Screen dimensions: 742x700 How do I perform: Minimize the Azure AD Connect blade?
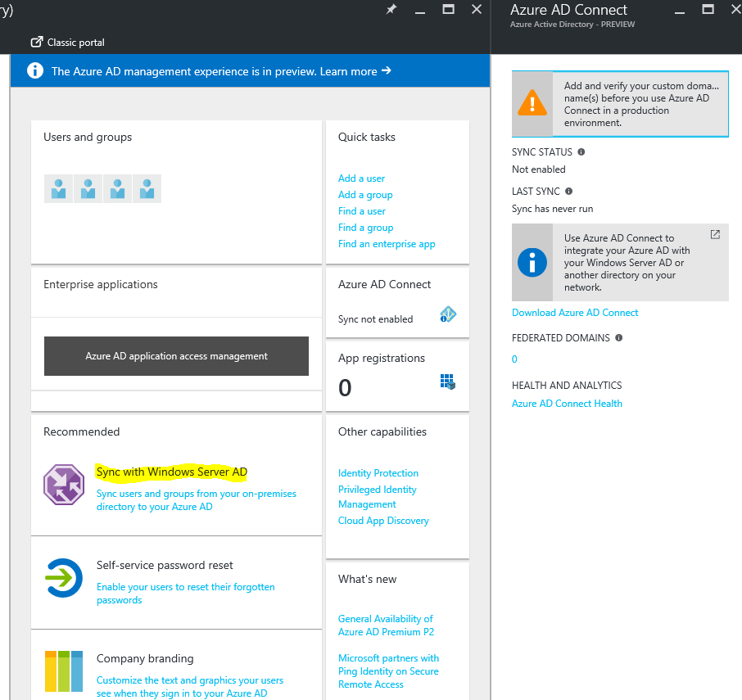pos(680,11)
